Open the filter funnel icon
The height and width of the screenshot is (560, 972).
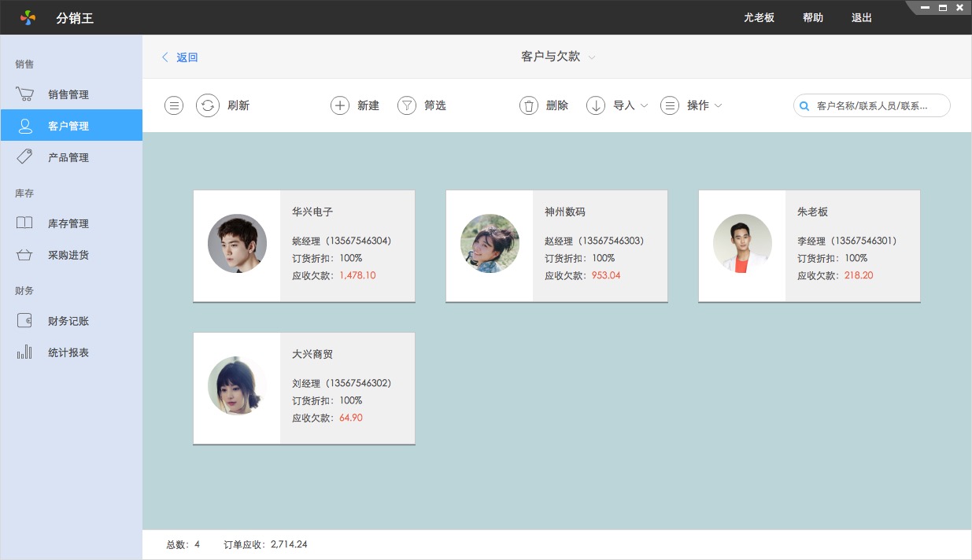pyautogui.click(x=406, y=105)
